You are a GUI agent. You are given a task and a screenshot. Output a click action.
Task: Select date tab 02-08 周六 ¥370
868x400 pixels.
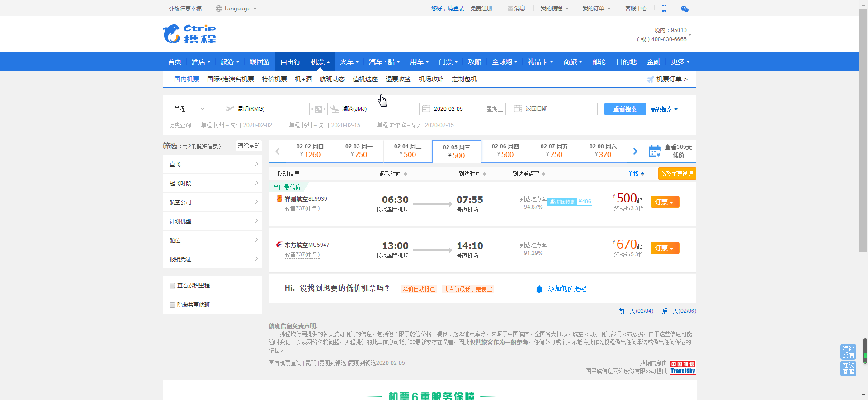[x=603, y=151]
